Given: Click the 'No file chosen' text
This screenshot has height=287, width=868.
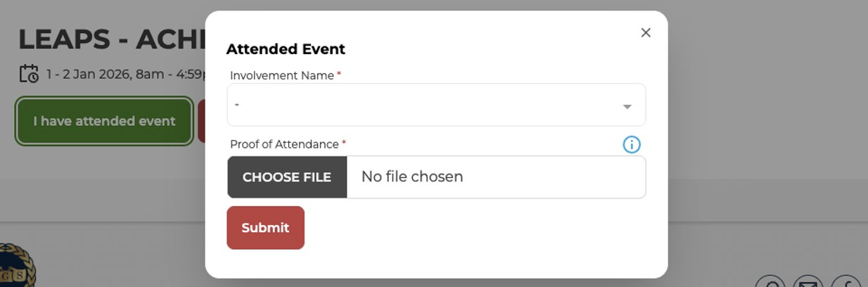Looking at the screenshot, I should [412, 177].
